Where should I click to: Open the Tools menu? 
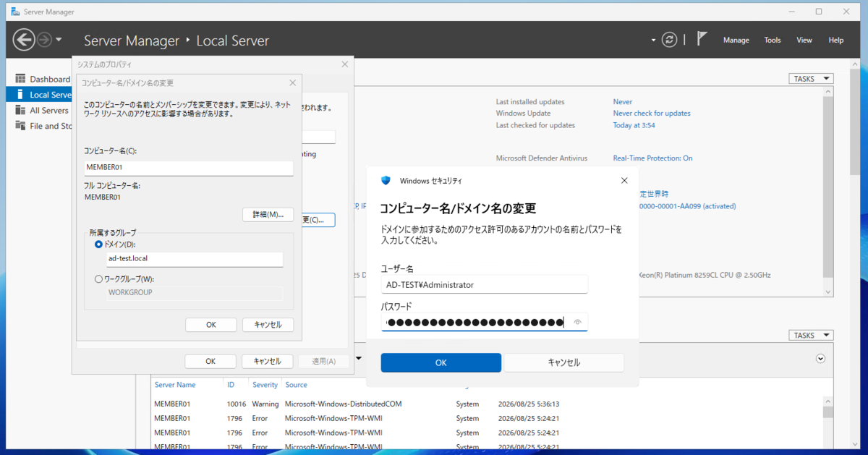773,40
